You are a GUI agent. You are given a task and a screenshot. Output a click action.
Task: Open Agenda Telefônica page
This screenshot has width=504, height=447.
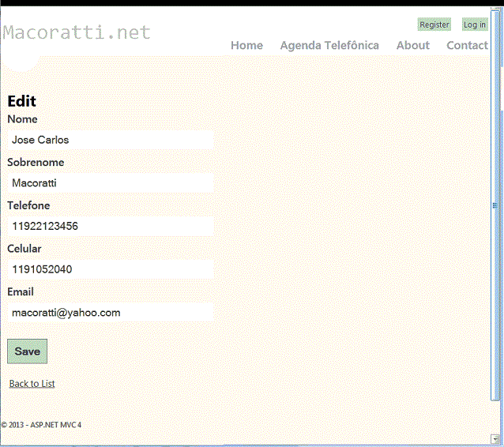coord(329,45)
